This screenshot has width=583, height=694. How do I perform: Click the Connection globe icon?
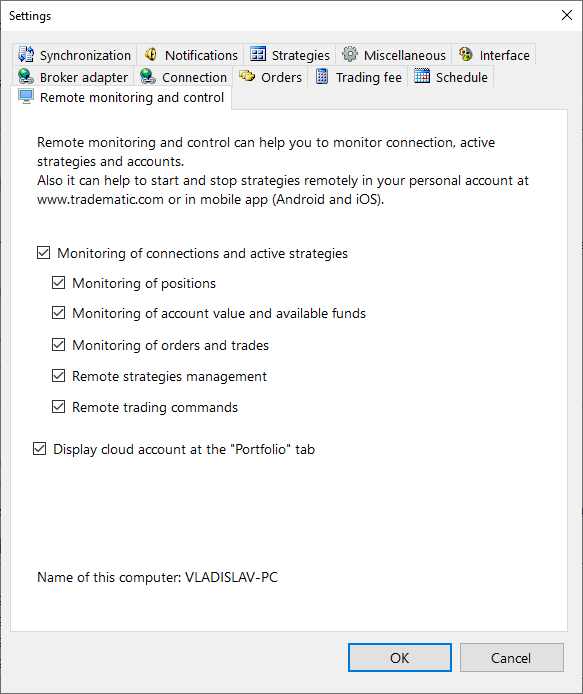pyautogui.click(x=148, y=76)
